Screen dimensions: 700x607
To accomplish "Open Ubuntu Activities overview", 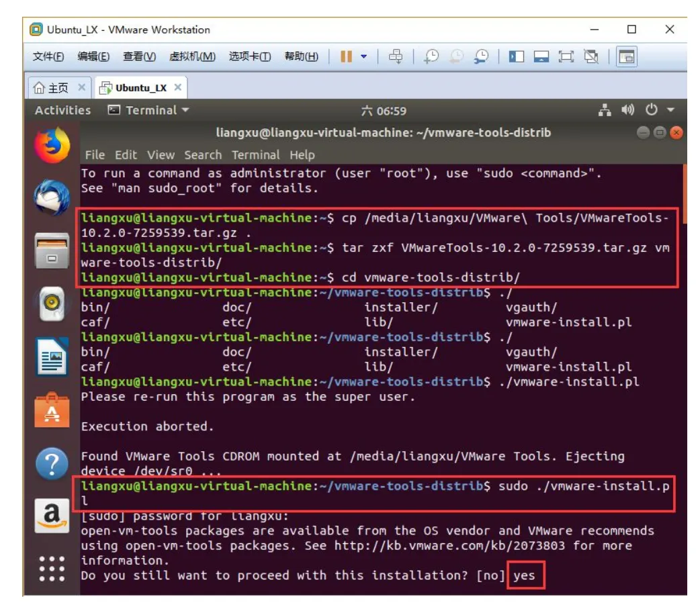I will pyautogui.click(x=62, y=110).
